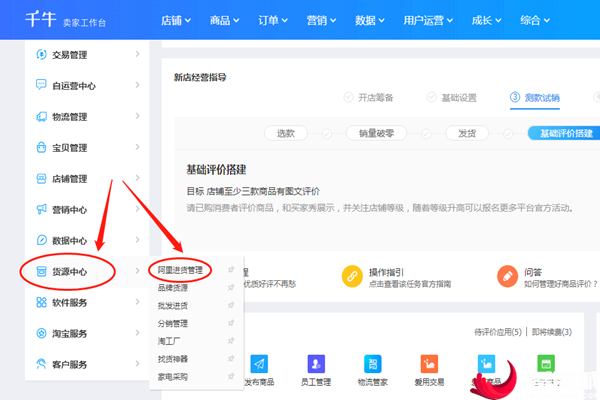
Task: Open the 发布商品 paper plane app icon
Action: coord(259,364)
